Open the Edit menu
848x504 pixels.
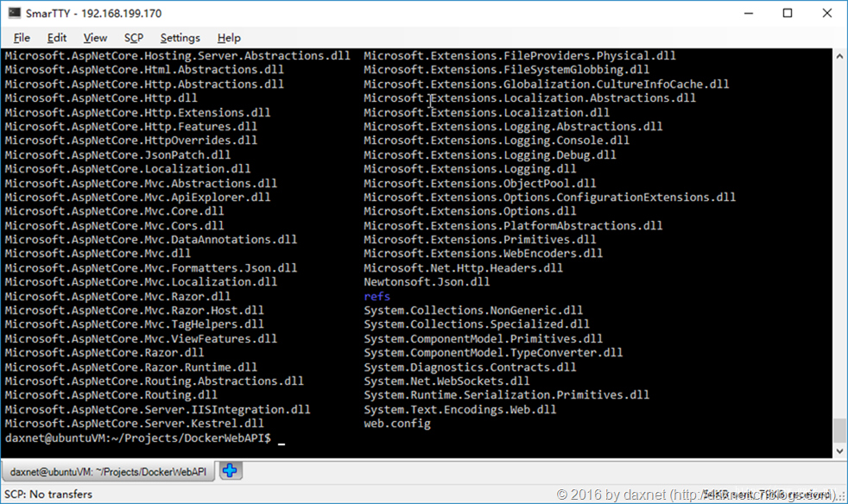point(57,38)
